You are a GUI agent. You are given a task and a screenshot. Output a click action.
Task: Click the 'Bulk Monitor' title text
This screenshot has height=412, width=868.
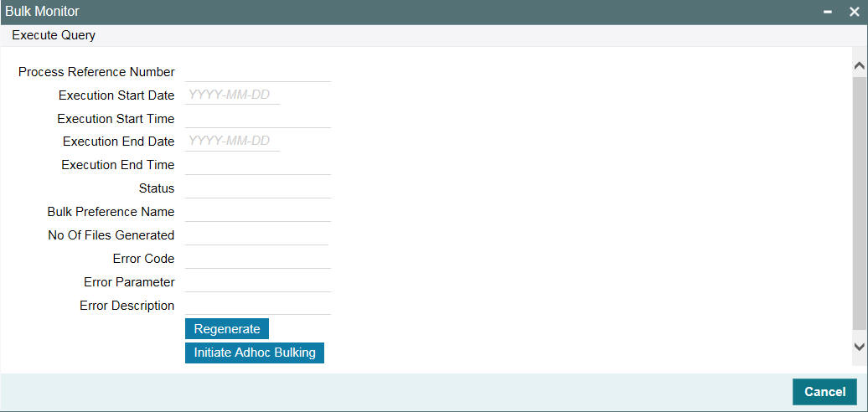42,12
